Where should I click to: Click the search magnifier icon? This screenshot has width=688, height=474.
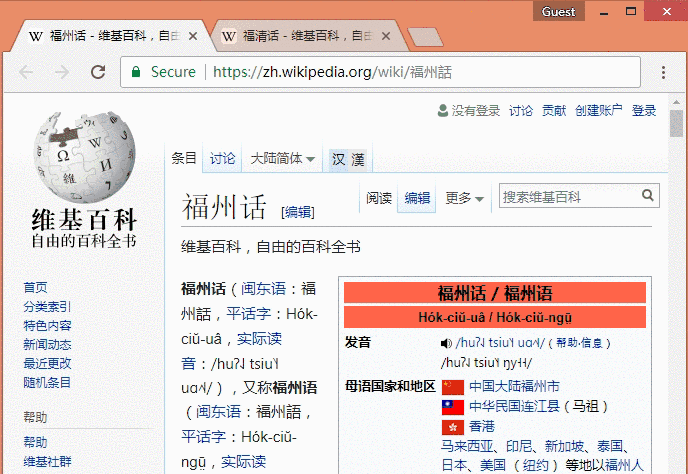(648, 195)
